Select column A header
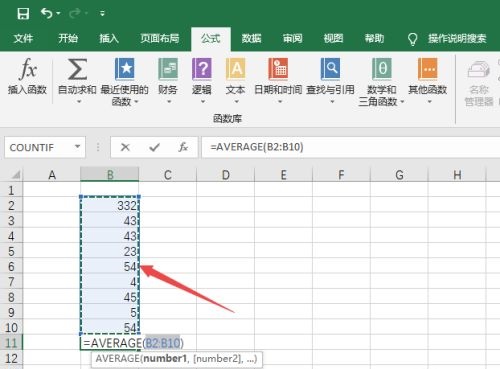The image size is (500, 369). [x=52, y=175]
